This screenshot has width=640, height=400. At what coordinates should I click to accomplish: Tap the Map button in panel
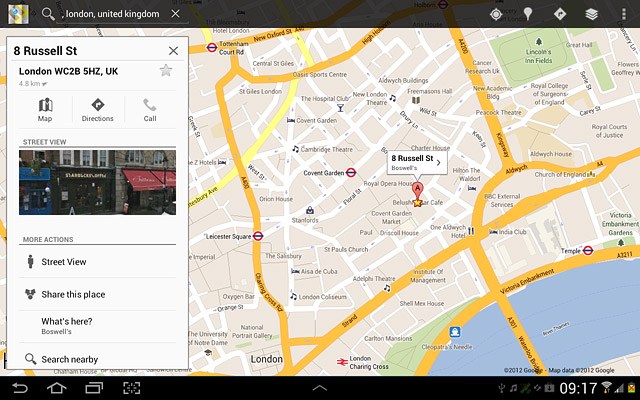45,110
